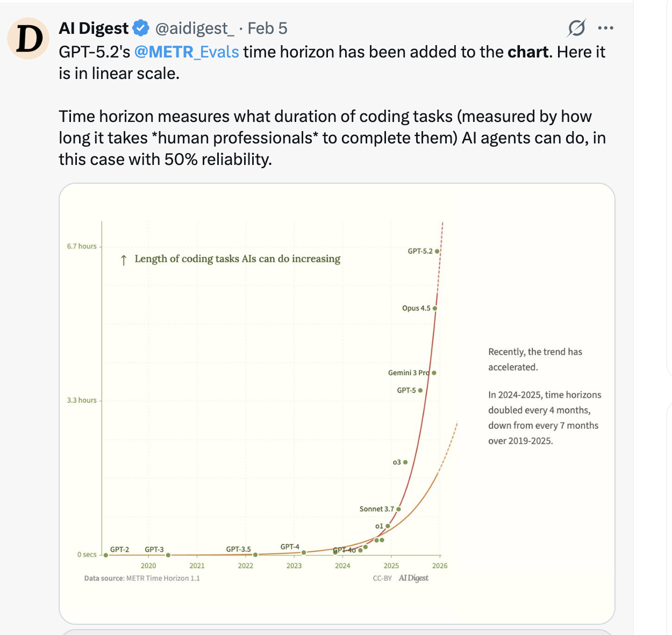This screenshot has width=672, height=635.
Task: Click the Gemini 3 Pro data point
Action: click(x=434, y=373)
